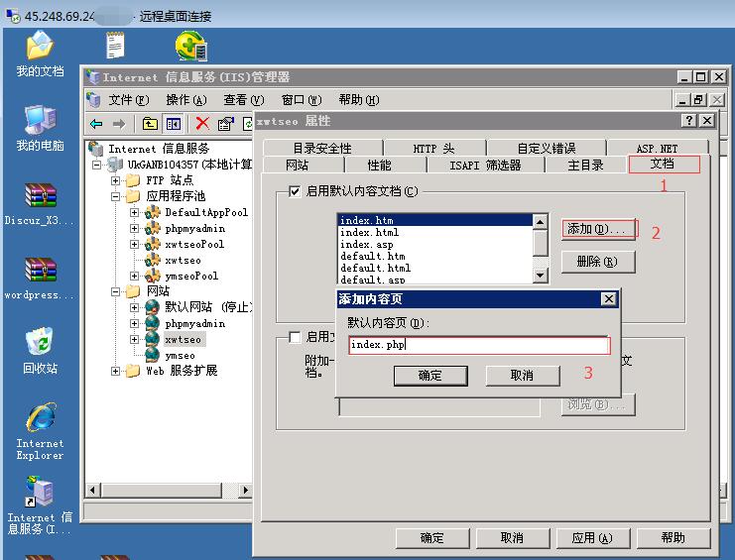The width and height of the screenshot is (735, 560).
Task: Open the 操作(A) menu
Action: click(186, 100)
